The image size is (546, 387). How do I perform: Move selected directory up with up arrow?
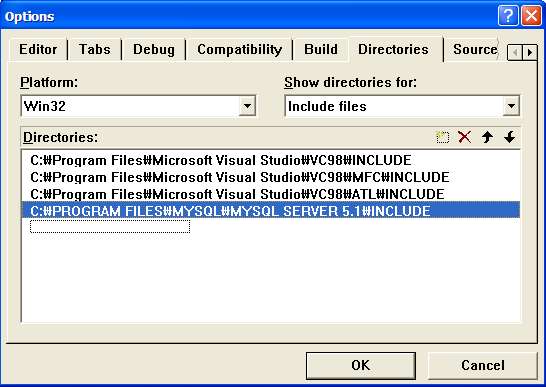[487, 137]
